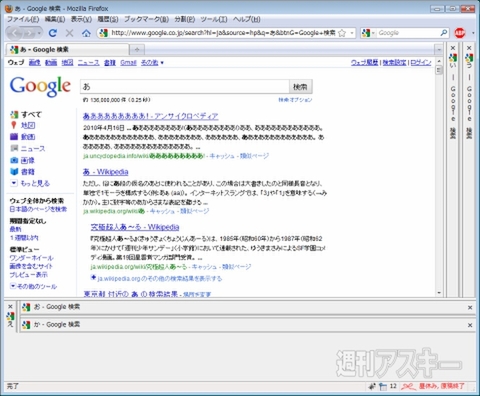Image resolution: width=480 pixels, height=396 pixels.
Task: Click the 書籍 book icon in sidebar
Action: tap(14, 172)
